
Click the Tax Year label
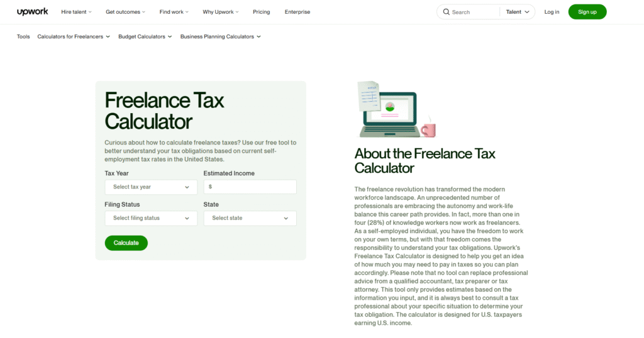pyautogui.click(x=116, y=173)
